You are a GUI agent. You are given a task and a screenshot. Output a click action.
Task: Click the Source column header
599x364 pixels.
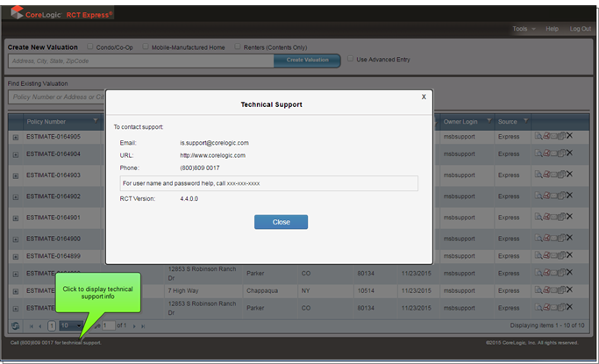pyautogui.click(x=507, y=121)
